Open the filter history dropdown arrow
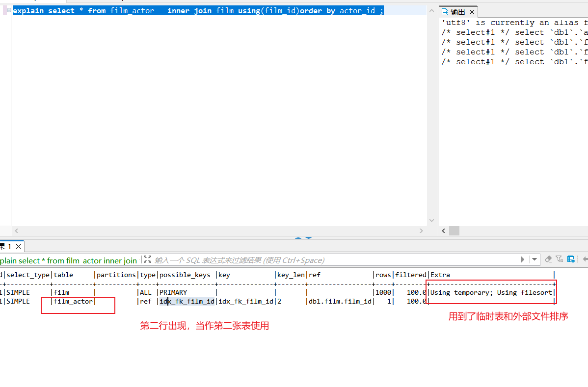 (535, 259)
